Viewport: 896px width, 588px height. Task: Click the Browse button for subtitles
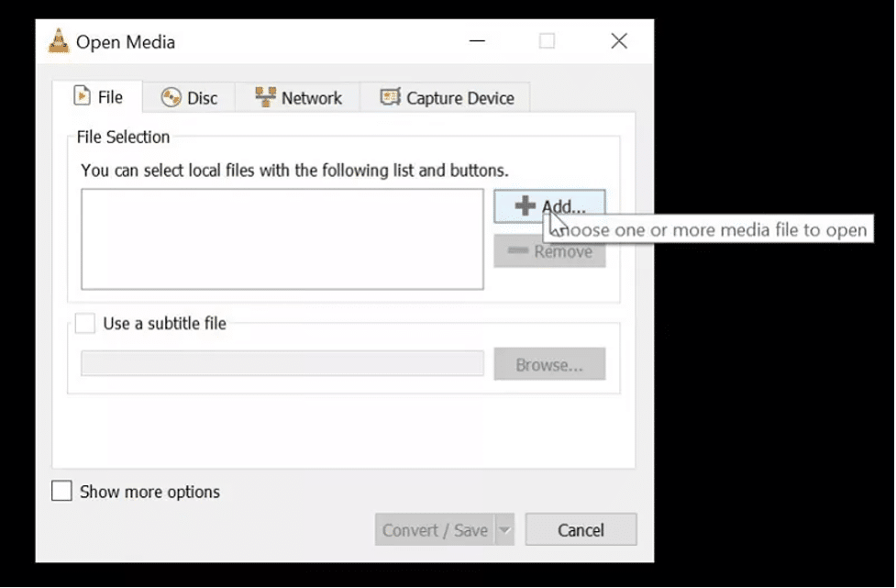548,363
